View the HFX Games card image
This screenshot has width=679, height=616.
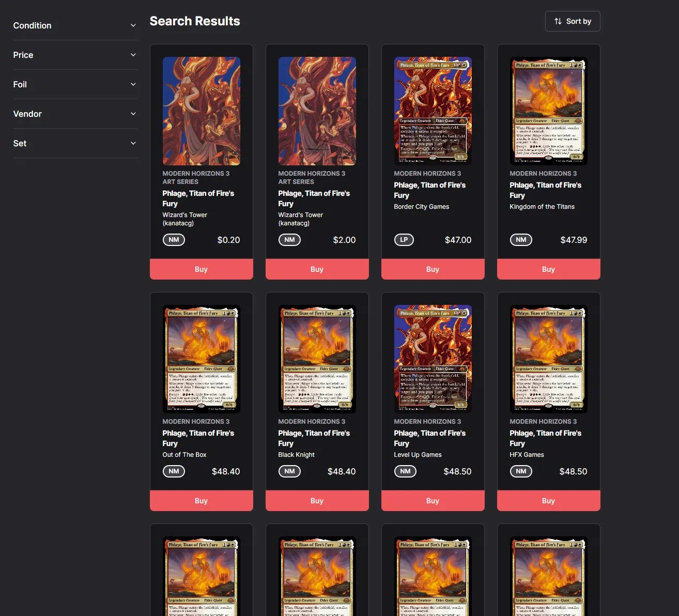pyautogui.click(x=549, y=359)
